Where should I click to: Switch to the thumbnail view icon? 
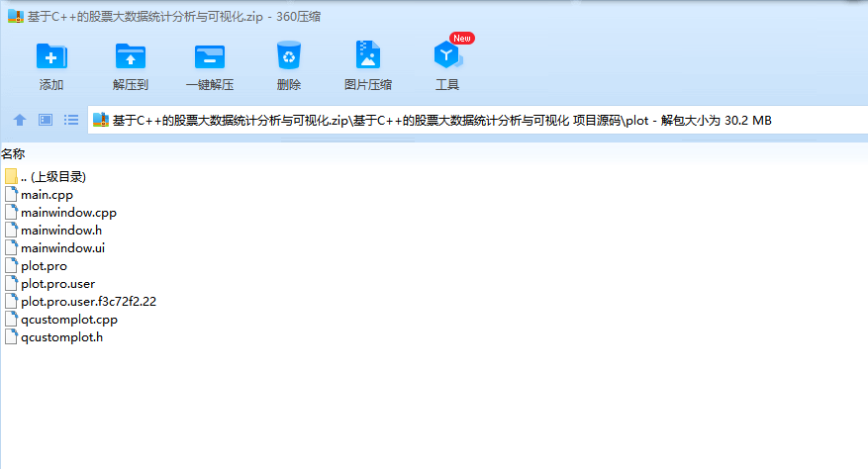46,120
